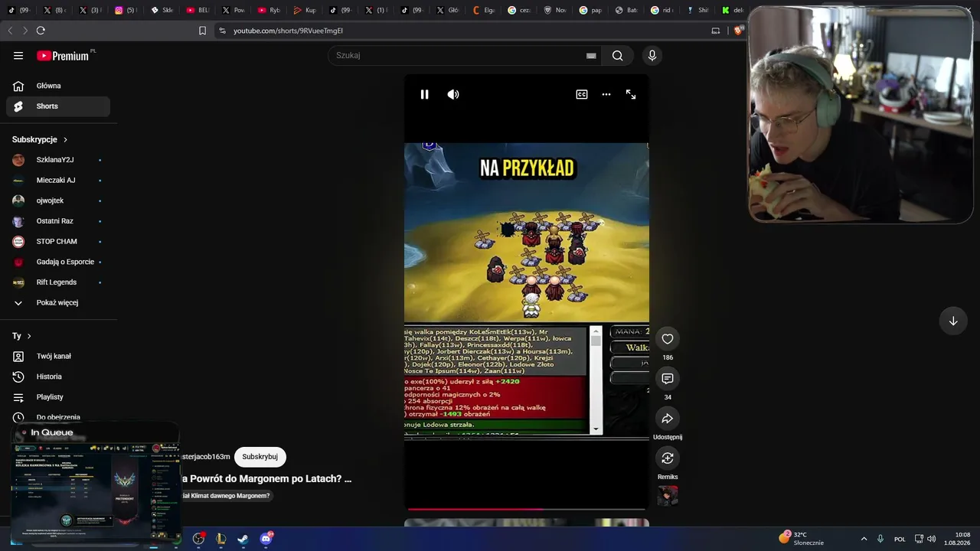Viewport: 980px width, 551px height.
Task: Go back with the browser back arrow
Action: coord(10,31)
